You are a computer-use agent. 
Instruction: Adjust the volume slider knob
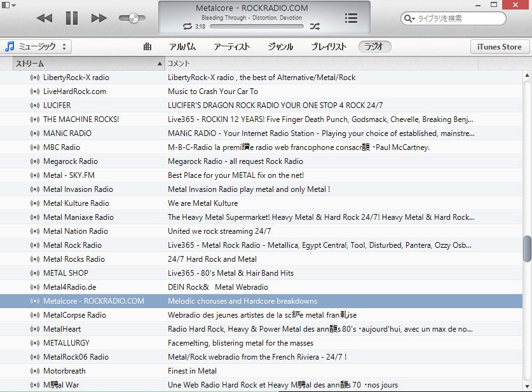point(133,18)
